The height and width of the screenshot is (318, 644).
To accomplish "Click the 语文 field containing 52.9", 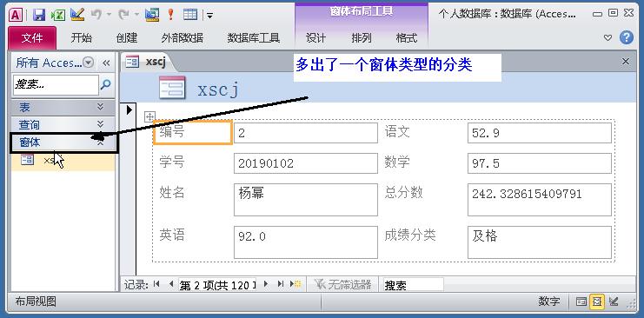I will pos(539,133).
